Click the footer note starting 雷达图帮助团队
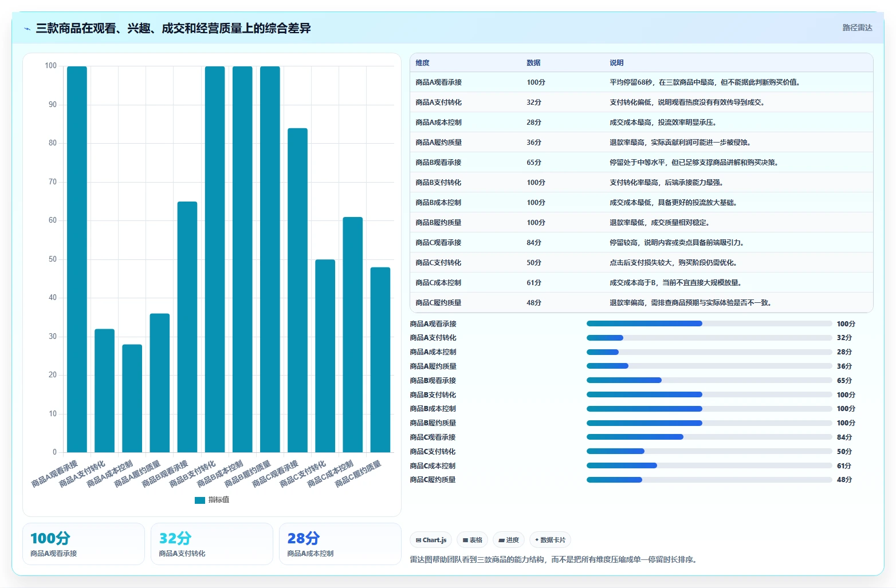Screen dimensions: 896x588 point(555,559)
